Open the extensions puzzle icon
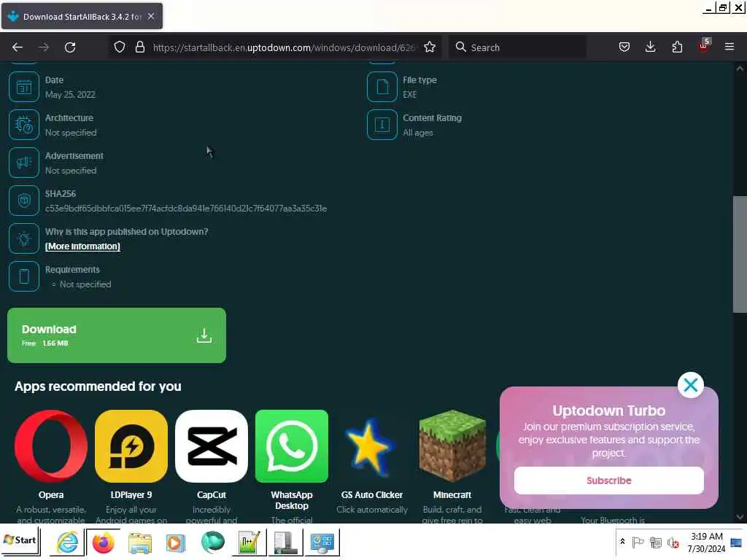 coord(677,47)
